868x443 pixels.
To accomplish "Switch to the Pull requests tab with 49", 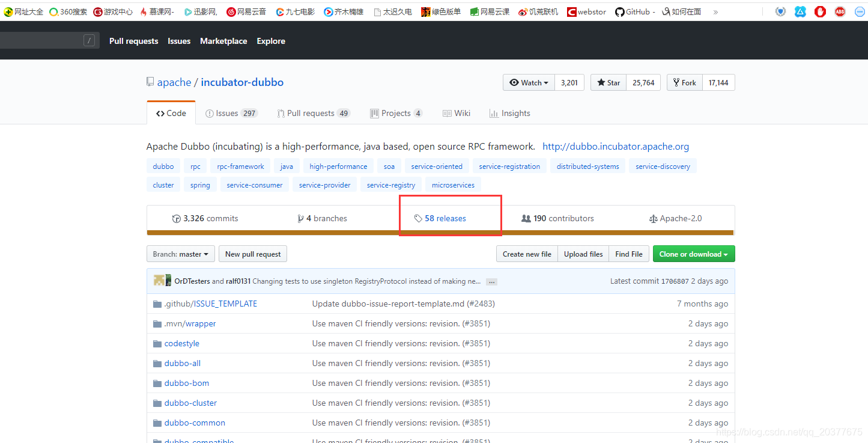I will click(x=314, y=113).
